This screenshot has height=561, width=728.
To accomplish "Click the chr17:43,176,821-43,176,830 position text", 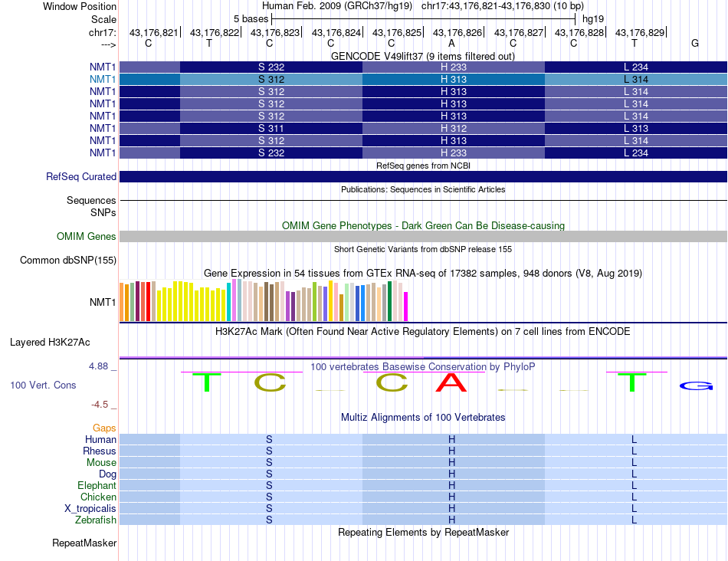I will coord(503,6).
